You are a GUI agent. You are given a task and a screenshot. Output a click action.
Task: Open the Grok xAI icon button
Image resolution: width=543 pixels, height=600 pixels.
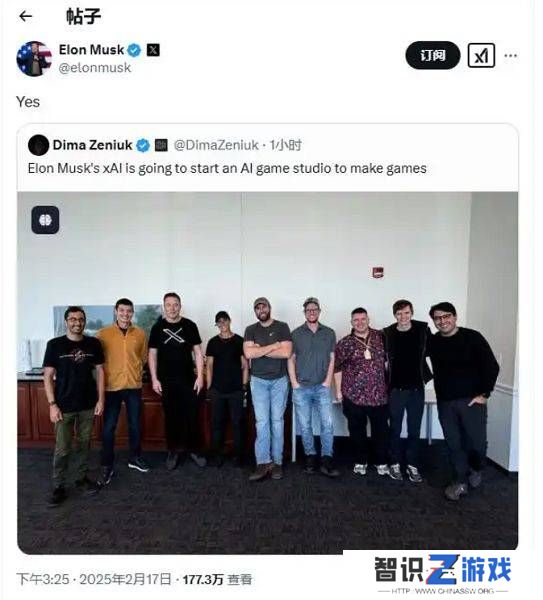(x=481, y=55)
